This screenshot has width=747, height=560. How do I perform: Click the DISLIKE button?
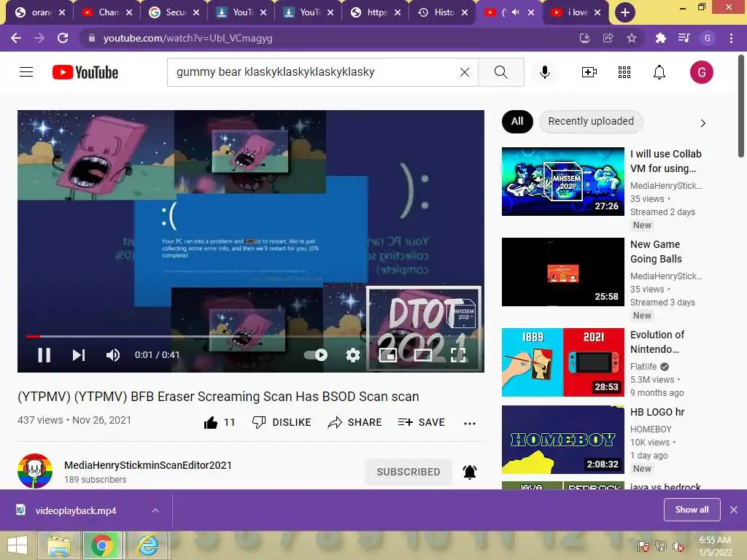tap(282, 422)
